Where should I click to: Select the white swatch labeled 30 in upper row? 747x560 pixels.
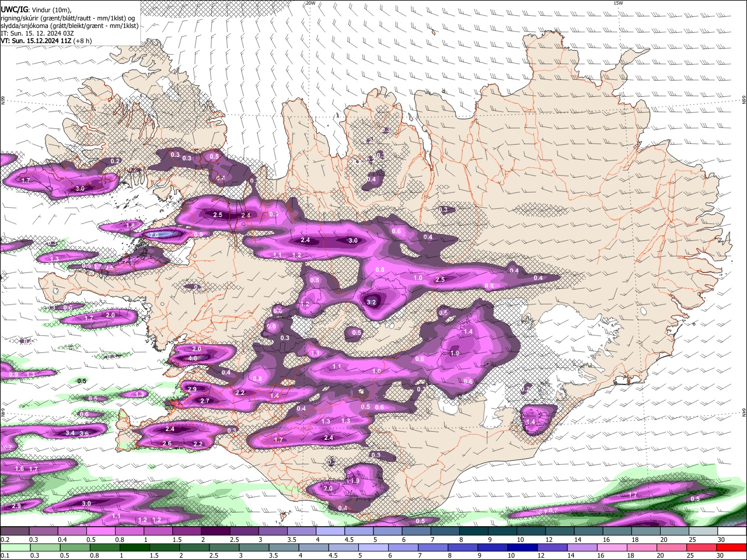click(732, 531)
